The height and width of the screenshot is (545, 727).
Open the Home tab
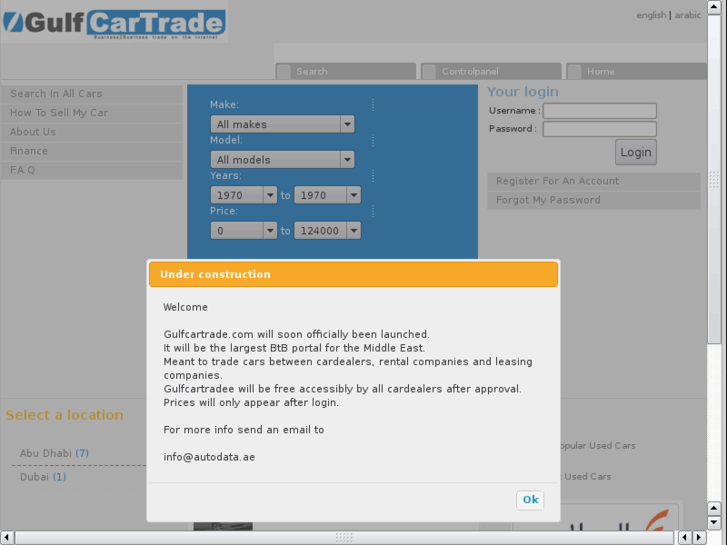coord(637,71)
